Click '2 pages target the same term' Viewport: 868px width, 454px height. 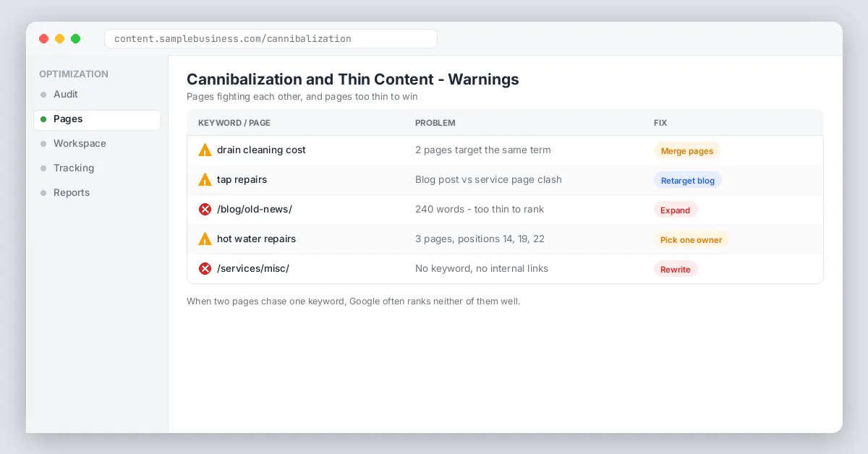click(x=483, y=150)
